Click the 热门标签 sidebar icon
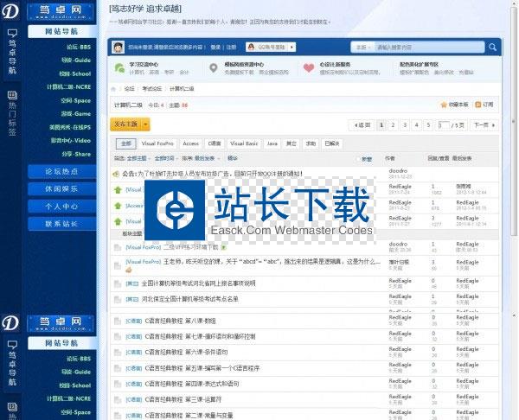This screenshot has height=420, width=519. 11,97
